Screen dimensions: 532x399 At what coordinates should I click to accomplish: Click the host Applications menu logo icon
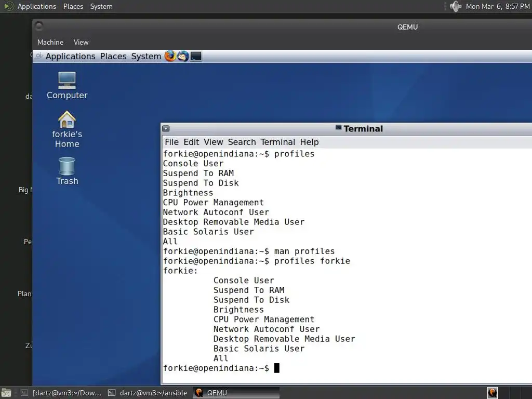tap(8, 6)
